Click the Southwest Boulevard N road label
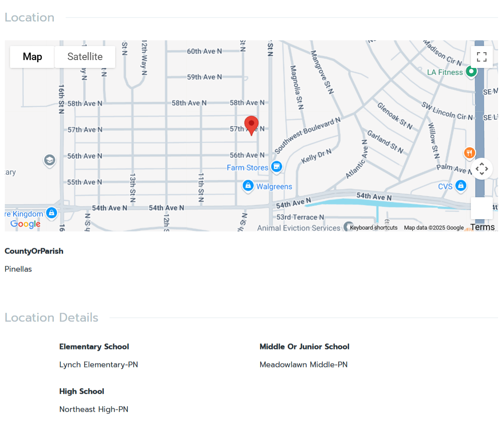The width and height of the screenshot is (502, 448). coord(307,136)
